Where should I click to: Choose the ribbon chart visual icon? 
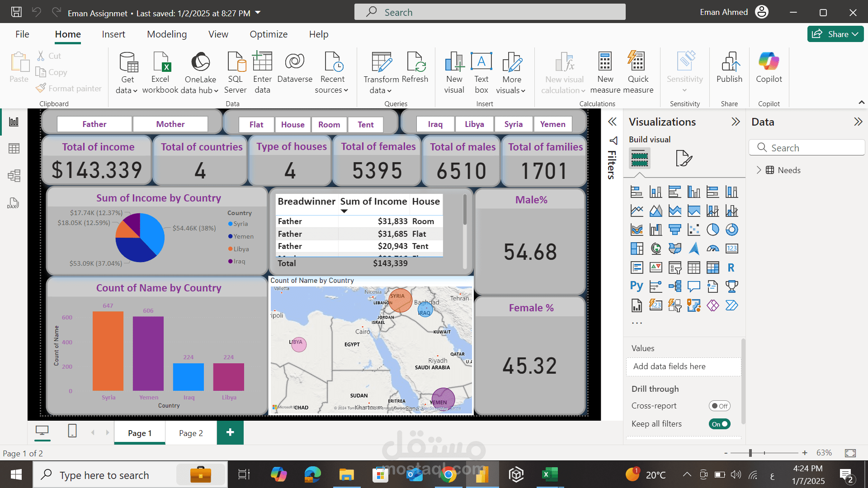[637, 230]
